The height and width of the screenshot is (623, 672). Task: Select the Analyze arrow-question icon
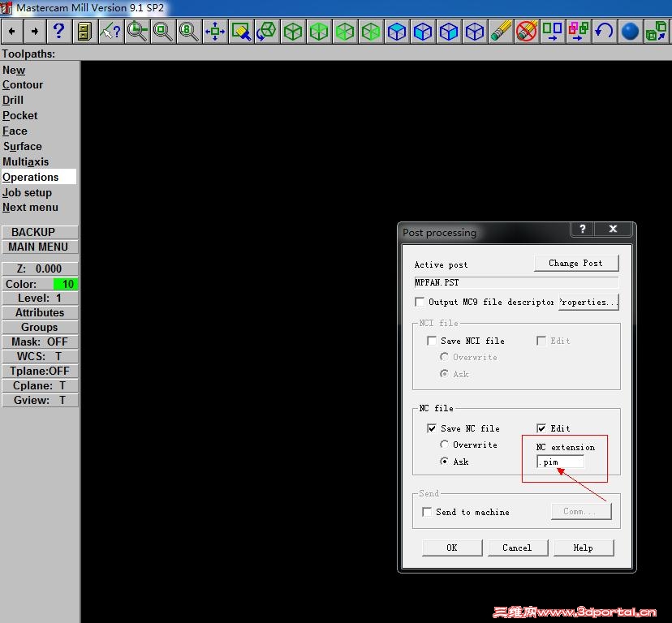110,32
